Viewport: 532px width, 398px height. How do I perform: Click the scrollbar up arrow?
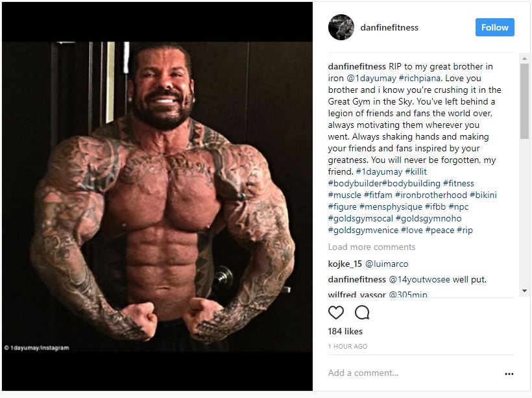click(524, 58)
